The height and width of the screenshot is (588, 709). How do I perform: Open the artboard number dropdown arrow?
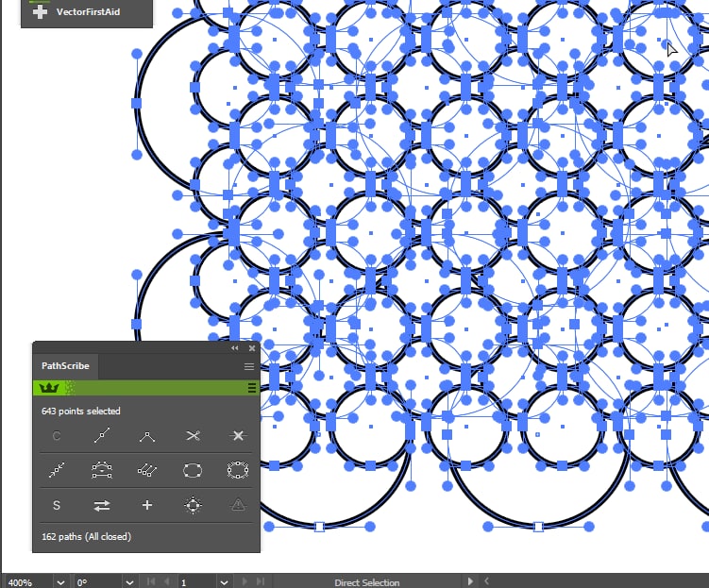224,582
